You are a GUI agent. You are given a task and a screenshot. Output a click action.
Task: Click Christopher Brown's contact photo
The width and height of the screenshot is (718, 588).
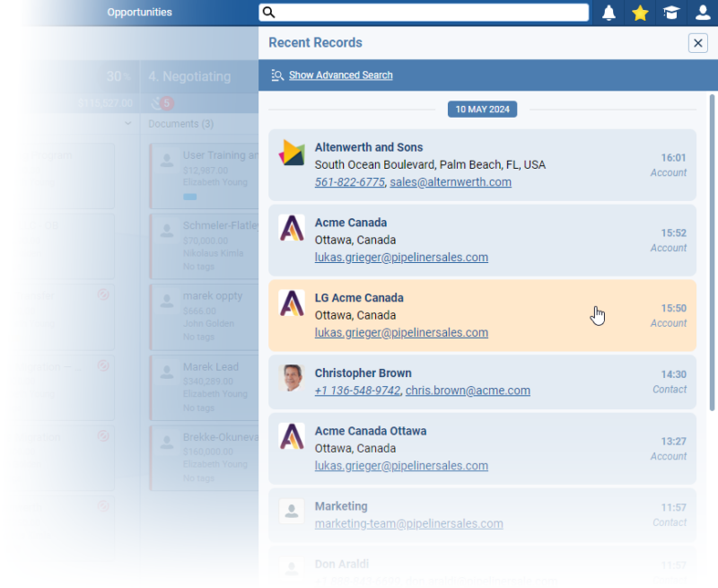coord(292,378)
